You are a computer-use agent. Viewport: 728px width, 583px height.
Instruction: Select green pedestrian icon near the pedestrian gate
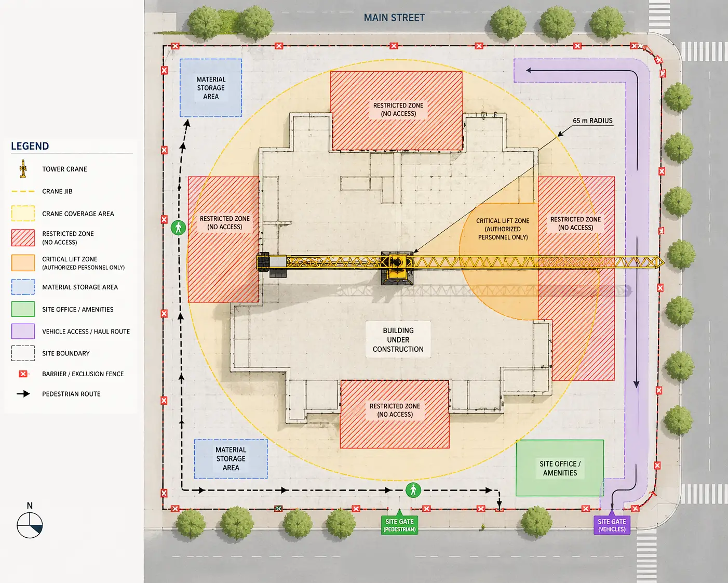click(x=413, y=490)
